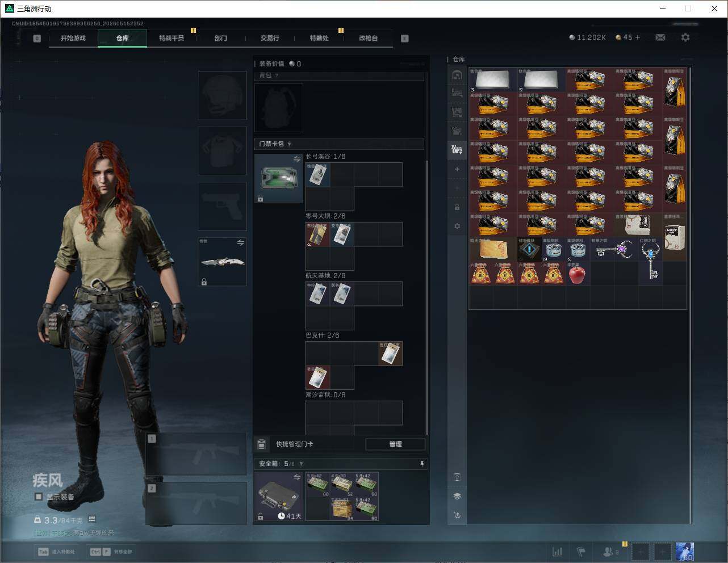Switch to the 仓库 tab
The image size is (728, 563).
pos(123,38)
